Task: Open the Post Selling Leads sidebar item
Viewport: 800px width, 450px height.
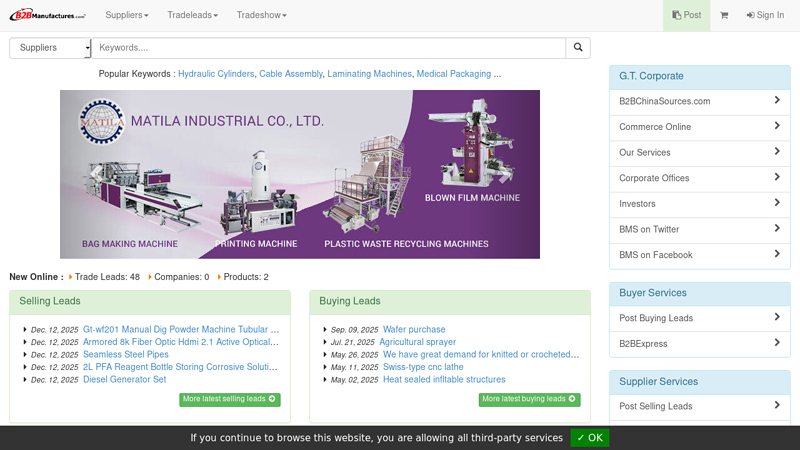Action: [699, 407]
